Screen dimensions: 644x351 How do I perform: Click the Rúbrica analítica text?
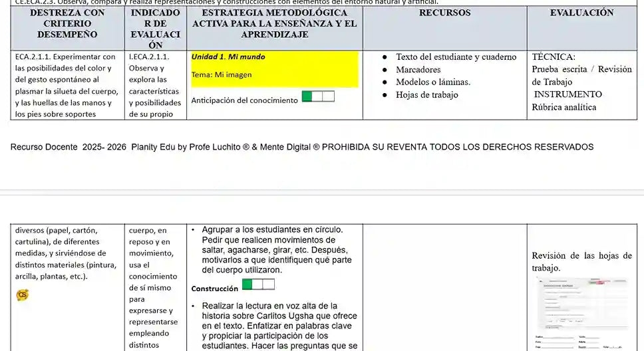pyautogui.click(x=564, y=107)
